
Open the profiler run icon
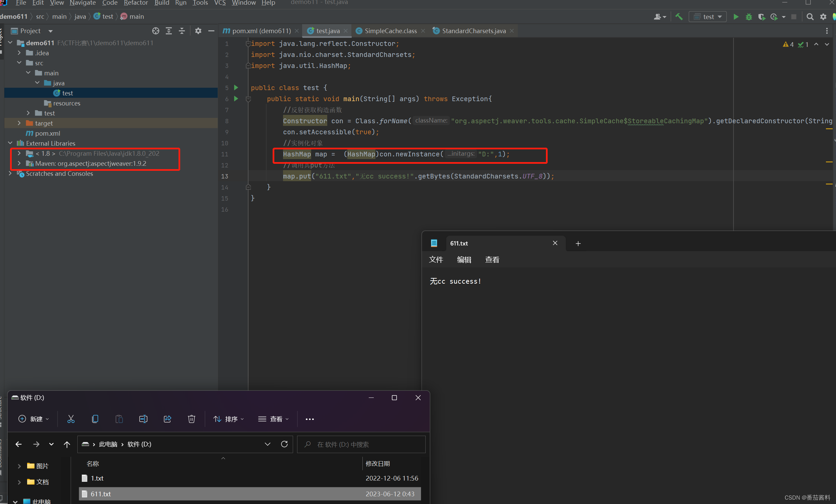[774, 17]
